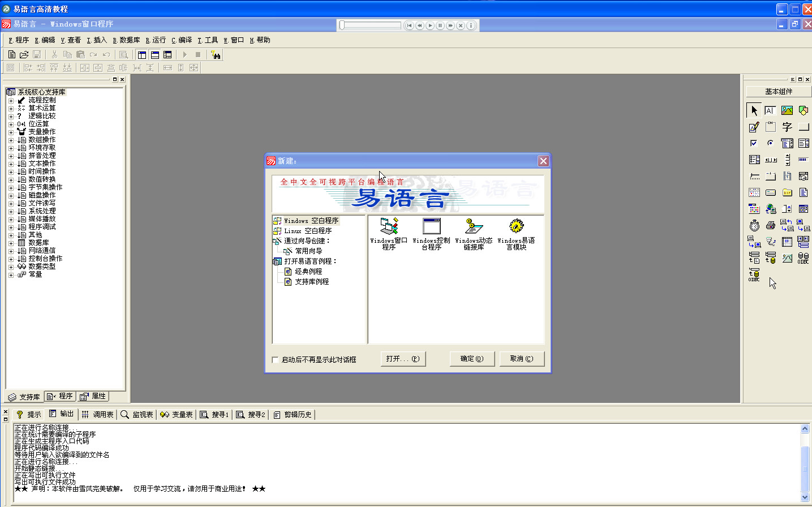Pick the color picker component icon

(x=754, y=209)
